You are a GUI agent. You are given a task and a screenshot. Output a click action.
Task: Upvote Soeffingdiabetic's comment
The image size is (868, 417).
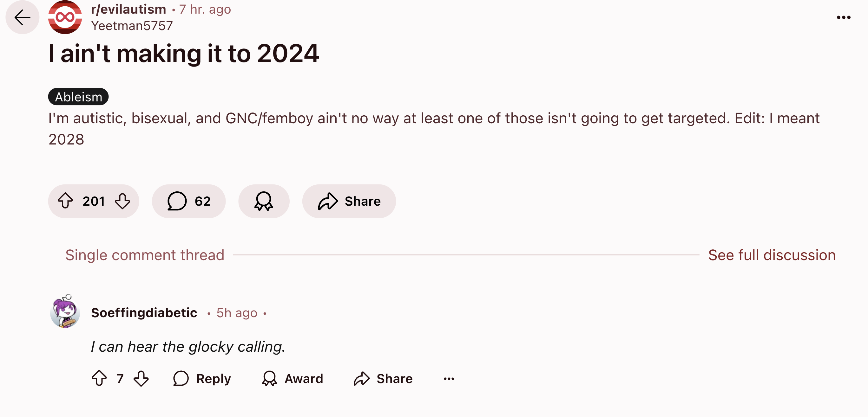(x=99, y=378)
